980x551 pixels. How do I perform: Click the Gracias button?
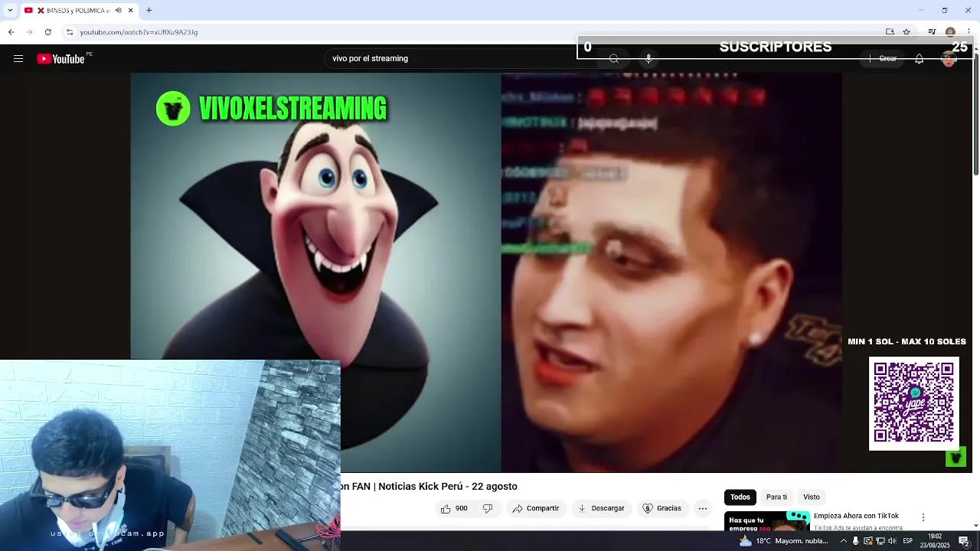pos(662,508)
